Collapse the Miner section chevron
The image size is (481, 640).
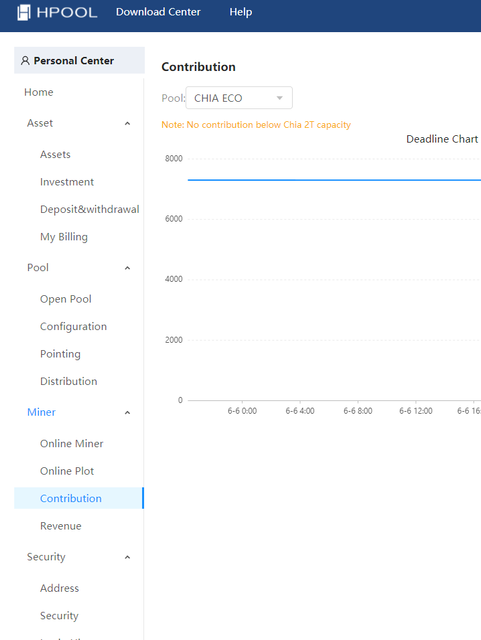click(127, 412)
